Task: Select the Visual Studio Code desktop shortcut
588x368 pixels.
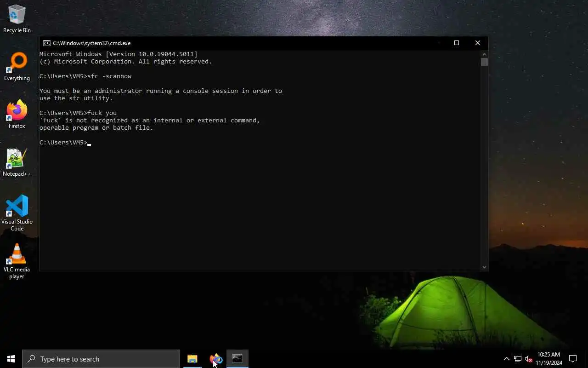Action: 17,213
